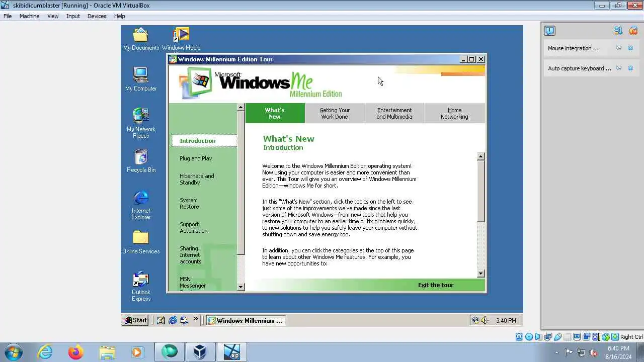Open the What's New tab

point(275,113)
